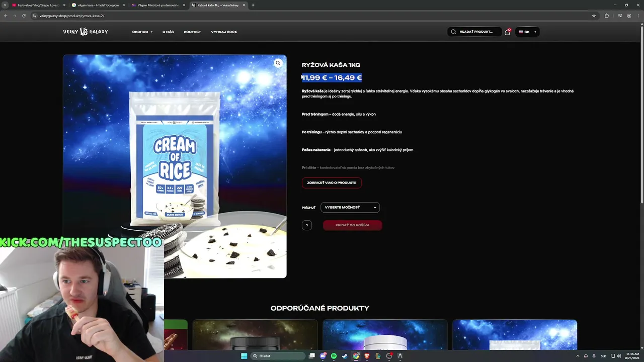Image resolution: width=644 pixels, height=362 pixels.
Task: Click the Windows taskbar search box
Action: coord(279,356)
